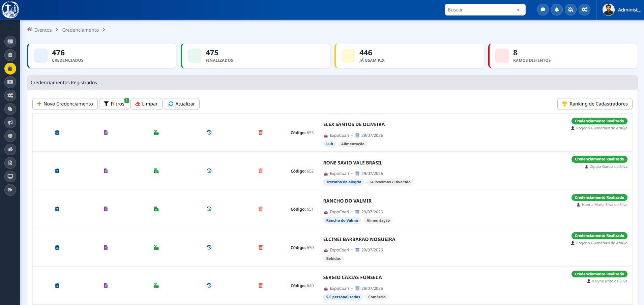Select the yellow calendar events sidebar icon
Screen dimensions: 644x305
(10, 68)
